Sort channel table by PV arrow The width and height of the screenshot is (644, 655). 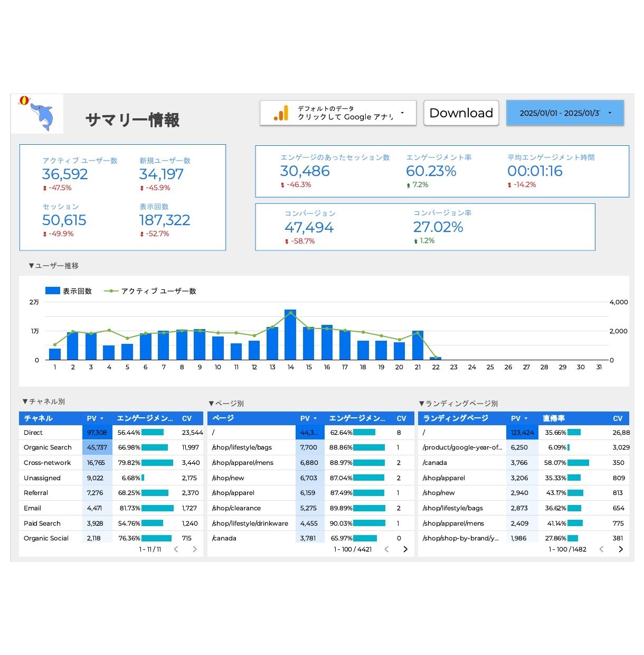pyautogui.click(x=102, y=418)
